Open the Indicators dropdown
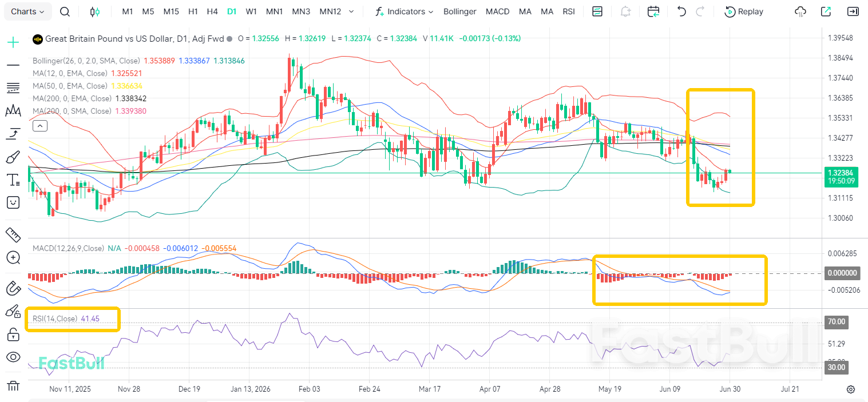This screenshot has height=402, width=868. coord(404,11)
